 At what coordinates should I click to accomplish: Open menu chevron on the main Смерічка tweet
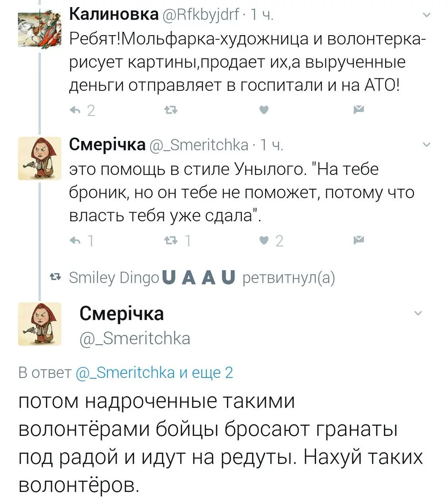click(418, 313)
